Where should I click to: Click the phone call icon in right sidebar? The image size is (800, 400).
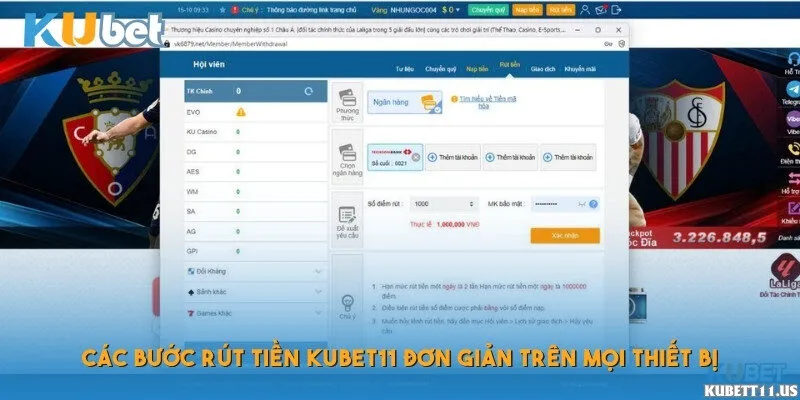point(794,149)
